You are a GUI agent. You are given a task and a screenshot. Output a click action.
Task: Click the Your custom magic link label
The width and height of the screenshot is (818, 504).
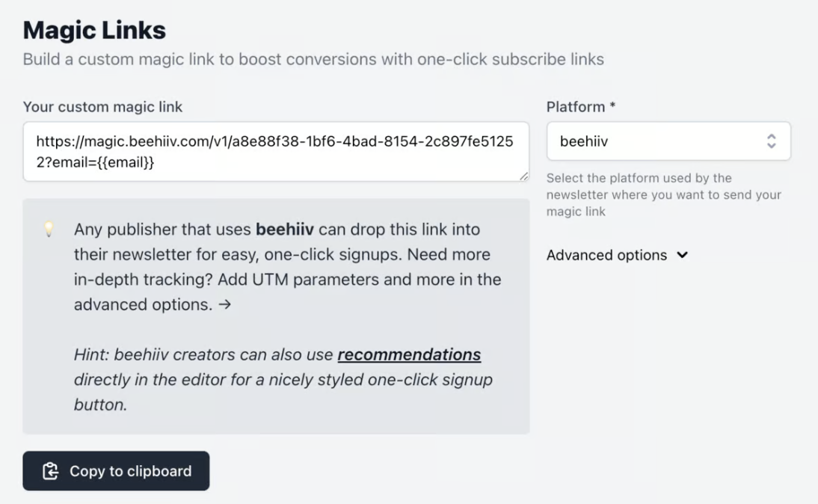click(102, 107)
